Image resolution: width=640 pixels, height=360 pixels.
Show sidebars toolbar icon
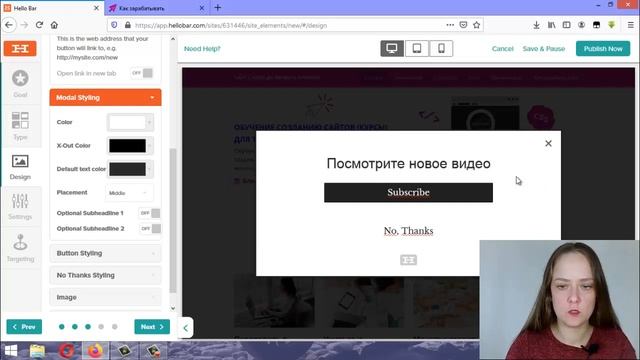(567, 25)
